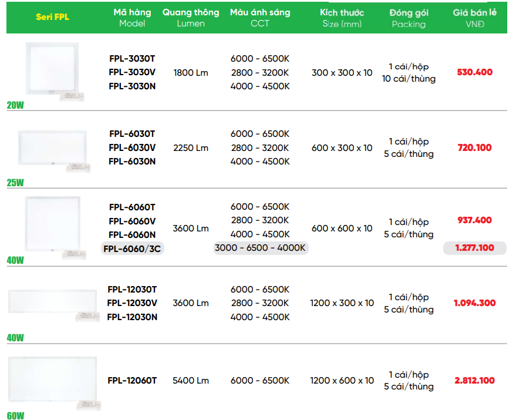Select model code FPL-3030N
Image resolution: width=509 pixels, height=420 pixels.
(x=132, y=86)
